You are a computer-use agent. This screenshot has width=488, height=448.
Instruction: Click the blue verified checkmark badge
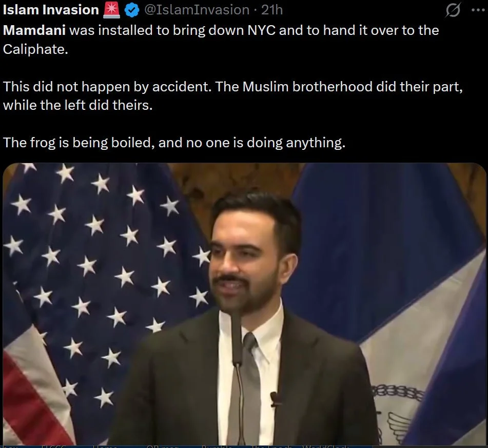tap(132, 11)
